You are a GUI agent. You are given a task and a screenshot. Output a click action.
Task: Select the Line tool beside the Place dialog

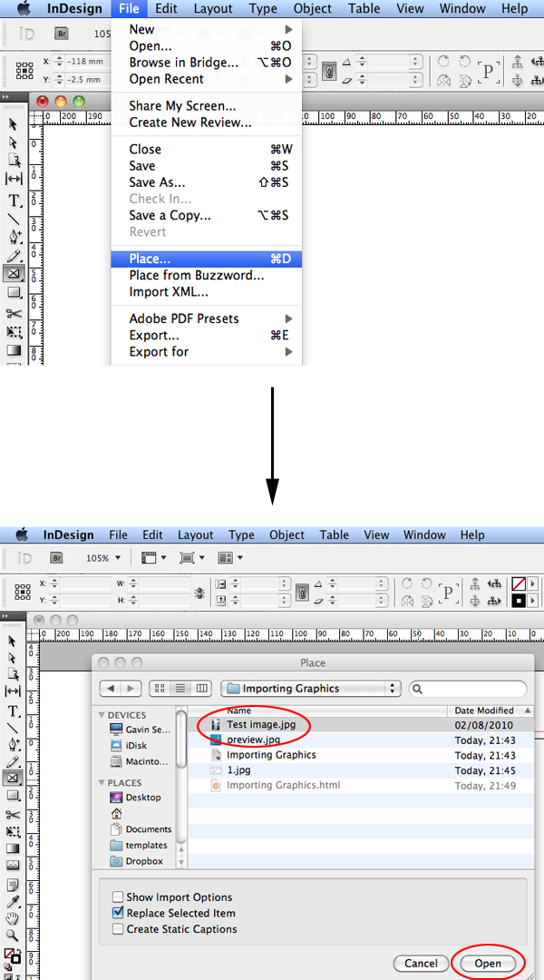(x=13, y=728)
